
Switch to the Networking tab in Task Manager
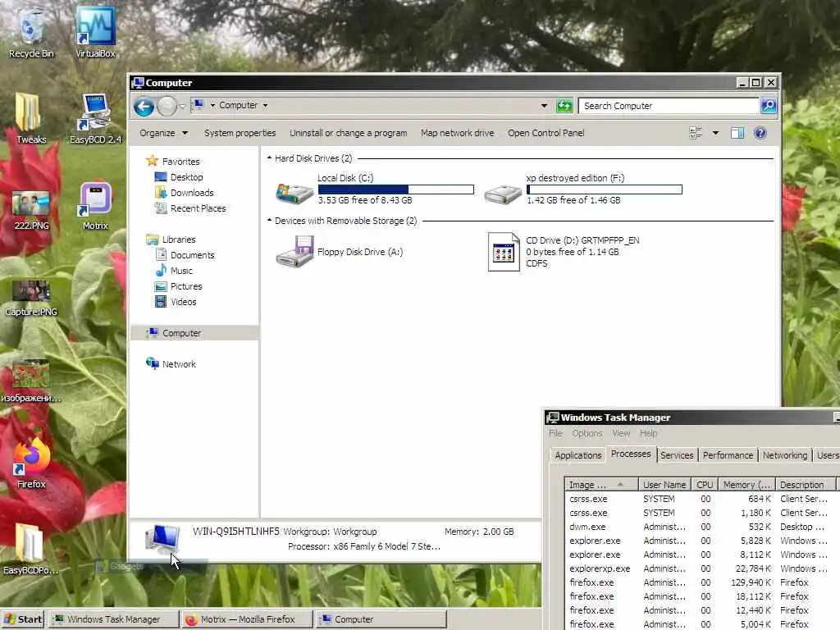click(x=785, y=454)
